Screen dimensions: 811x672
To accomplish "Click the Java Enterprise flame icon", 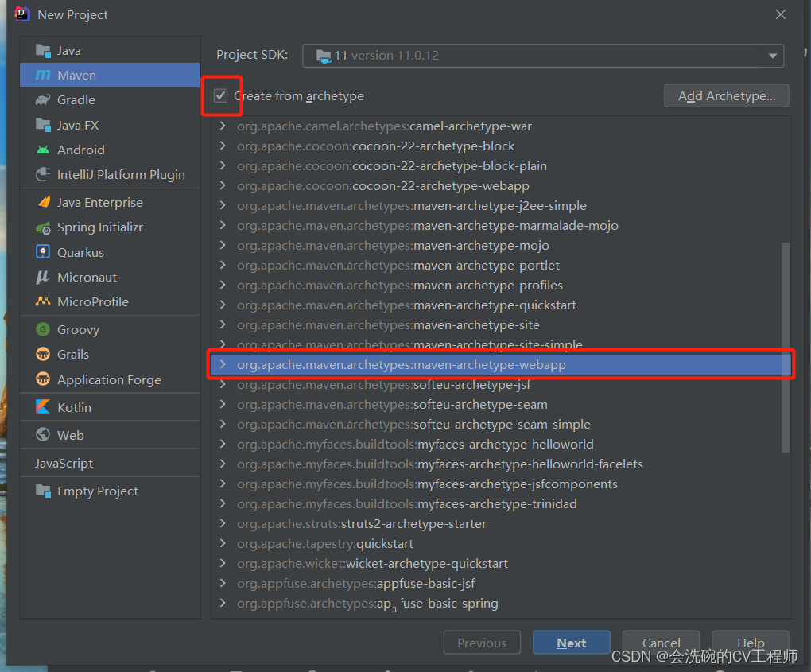I will pyautogui.click(x=44, y=202).
